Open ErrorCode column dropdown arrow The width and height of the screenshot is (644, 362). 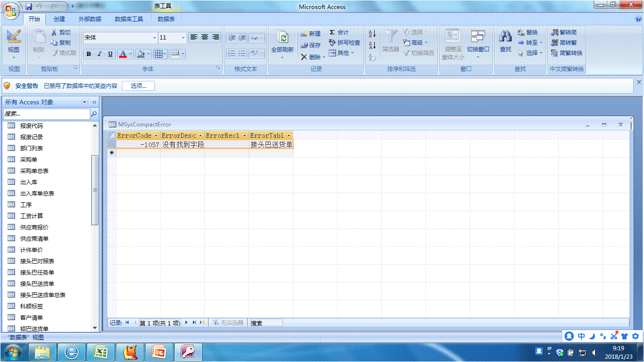point(156,135)
